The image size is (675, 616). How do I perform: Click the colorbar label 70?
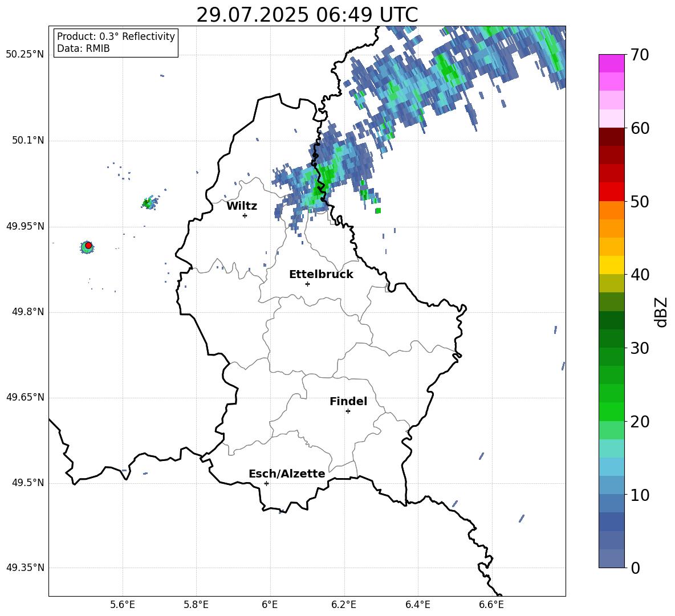point(640,55)
